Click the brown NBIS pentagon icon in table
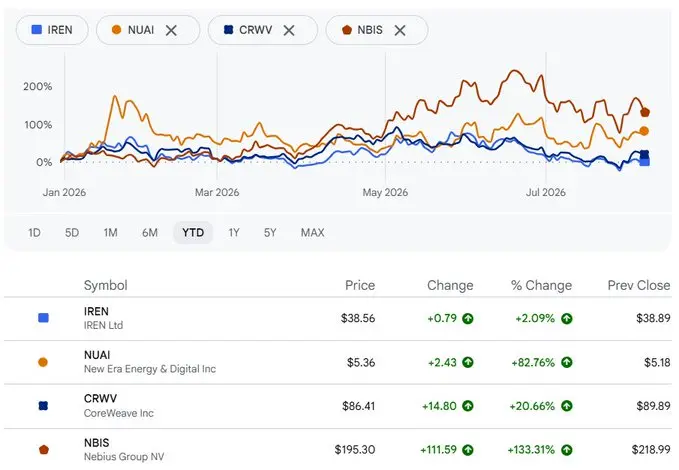Screen dimensions: 679x470 (x=43, y=450)
